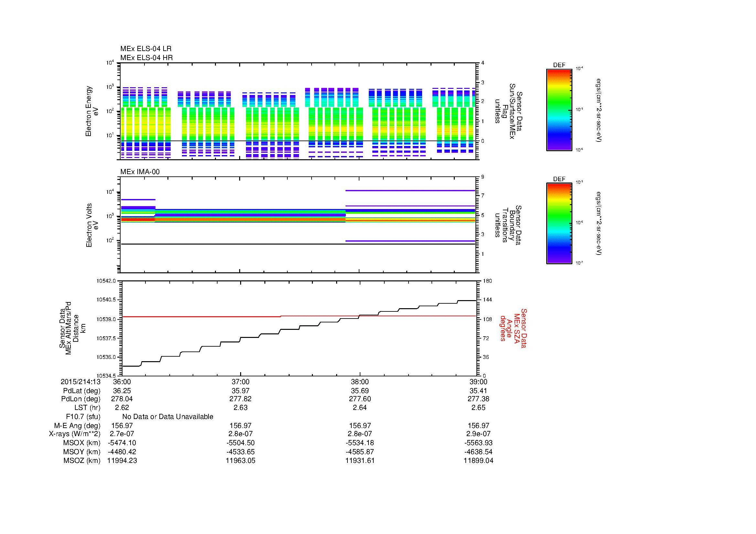
Task: Click the 39:00 time axis tick label
Action: point(478,382)
